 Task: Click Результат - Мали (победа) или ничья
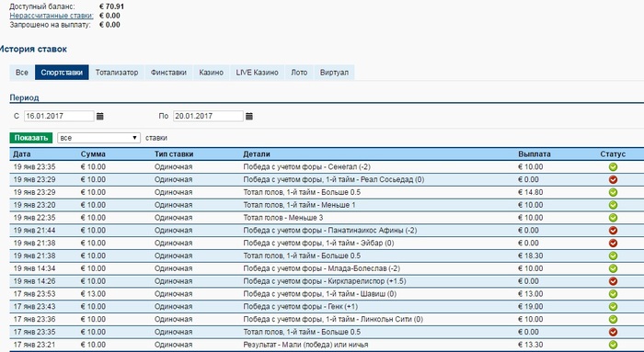(x=305, y=345)
